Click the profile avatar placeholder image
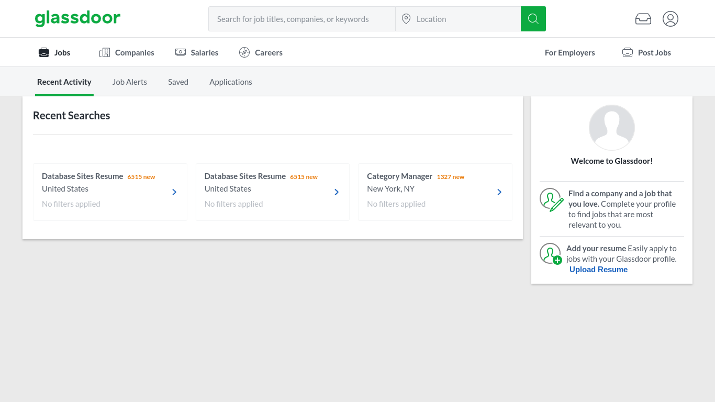 [611, 128]
